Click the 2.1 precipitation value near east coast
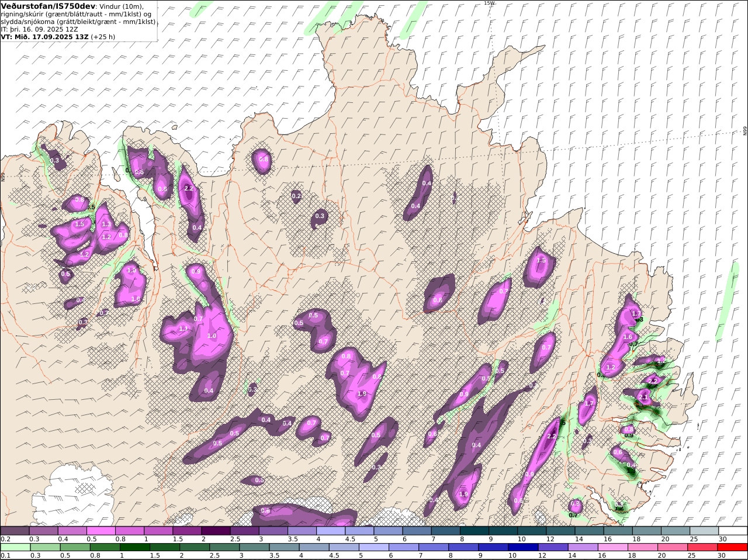This screenshot has width=748, height=560. (x=643, y=397)
